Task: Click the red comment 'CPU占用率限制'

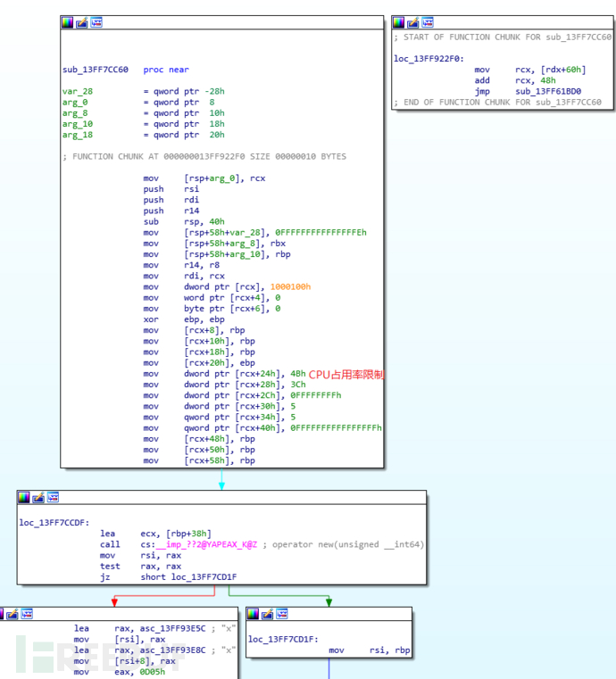Action: click(346, 375)
